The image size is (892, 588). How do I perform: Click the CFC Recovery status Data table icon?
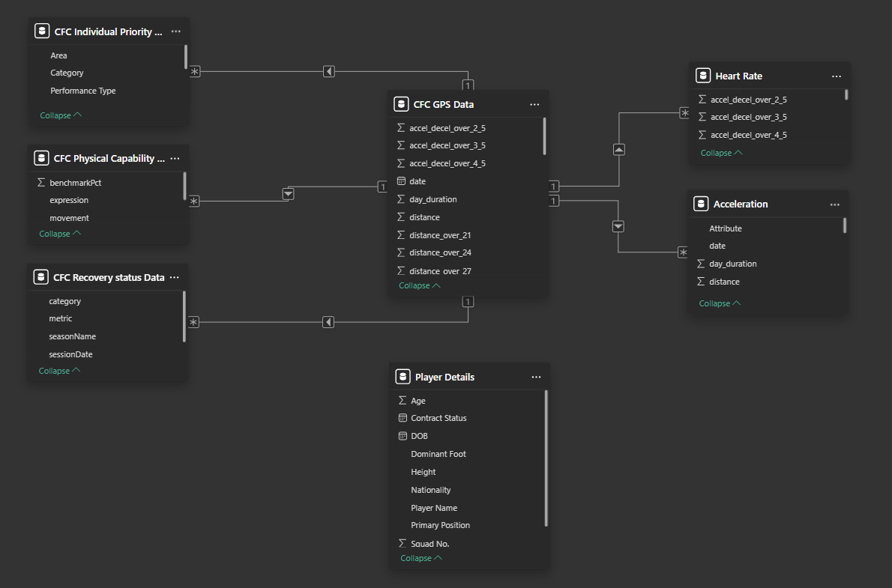click(x=41, y=277)
